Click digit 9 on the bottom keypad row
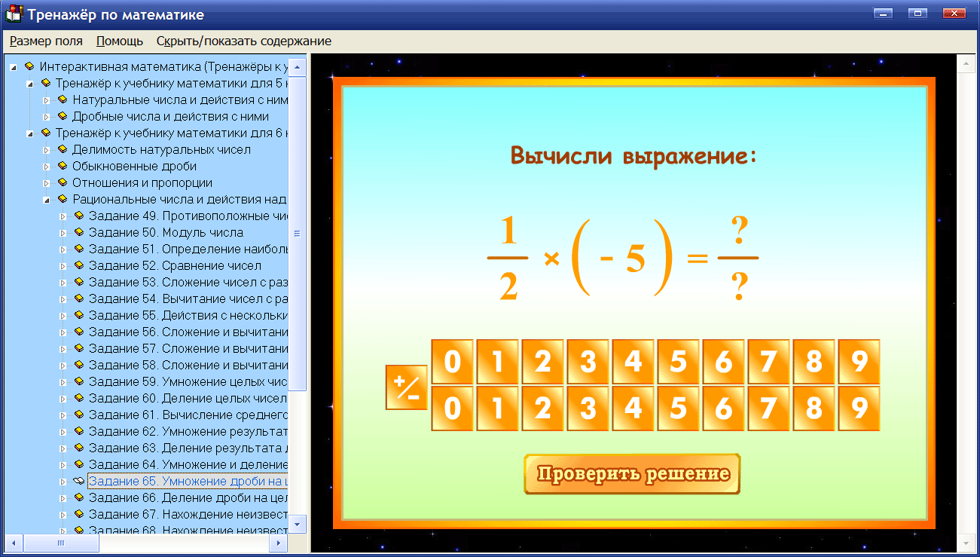Viewport: 980px width, 557px height. pos(859,409)
